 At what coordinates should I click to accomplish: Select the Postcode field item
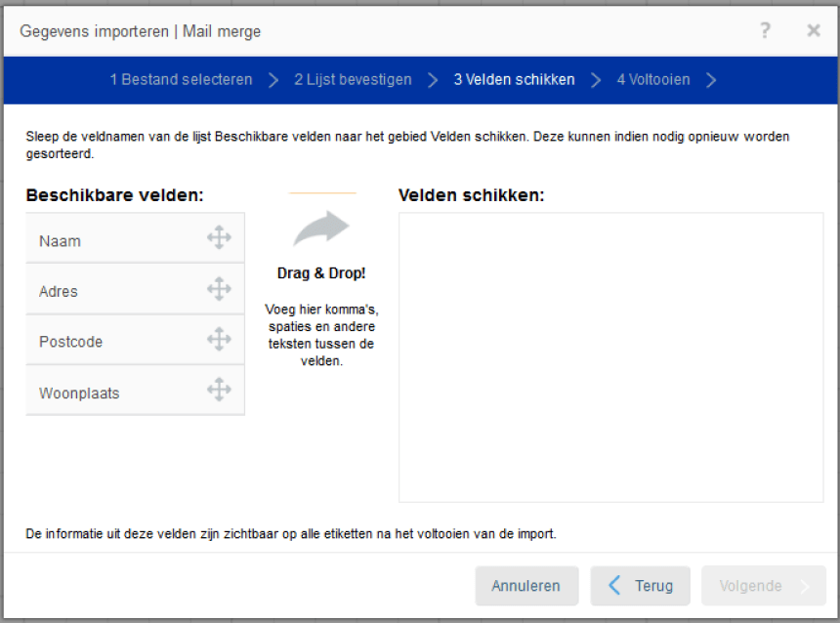[135, 340]
